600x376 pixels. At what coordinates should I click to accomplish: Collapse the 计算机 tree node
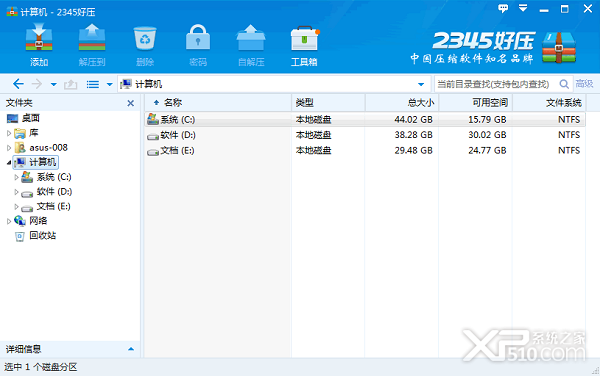[x=9, y=163]
